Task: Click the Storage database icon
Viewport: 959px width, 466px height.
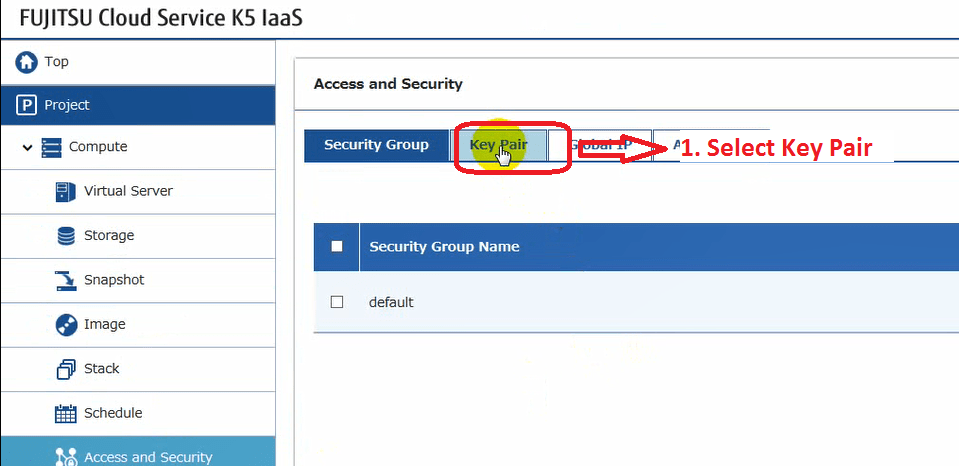Action: [x=66, y=236]
